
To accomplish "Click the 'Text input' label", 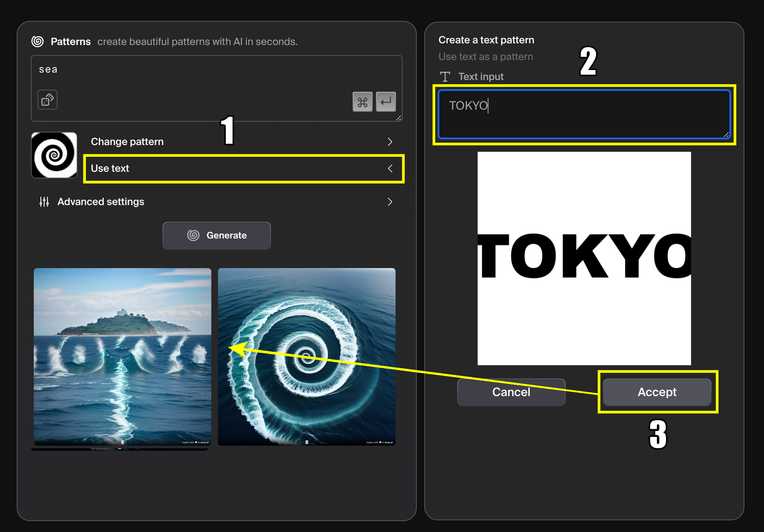I will click(481, 77).
